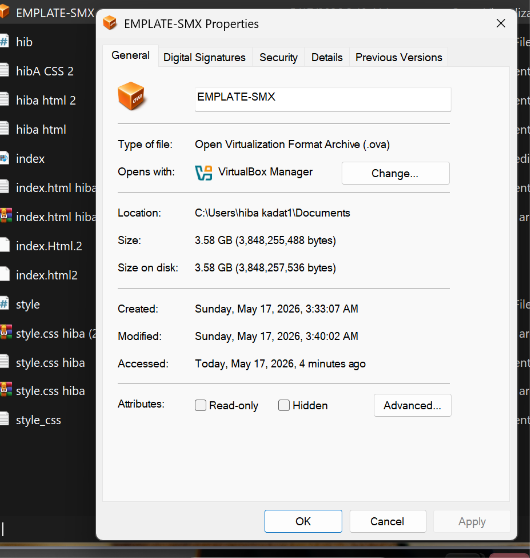Tick the Hidden attribute checkbox
The width and height of the screenshot is (530, 558).
[x=284, y=405]
